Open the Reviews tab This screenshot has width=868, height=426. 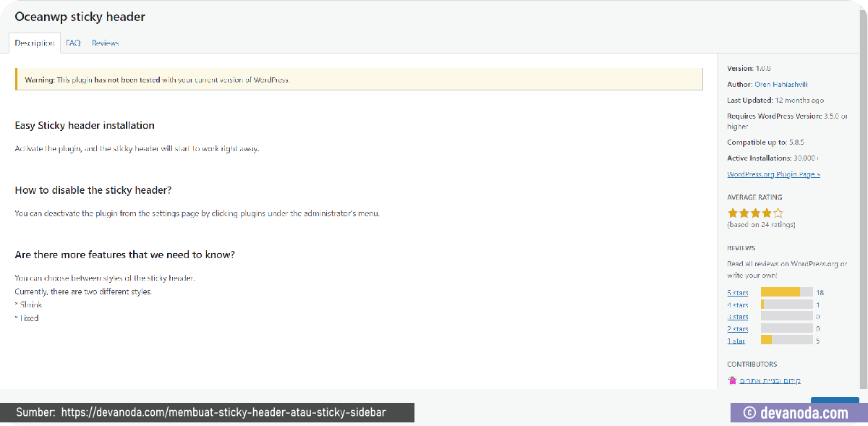[105, 43]
